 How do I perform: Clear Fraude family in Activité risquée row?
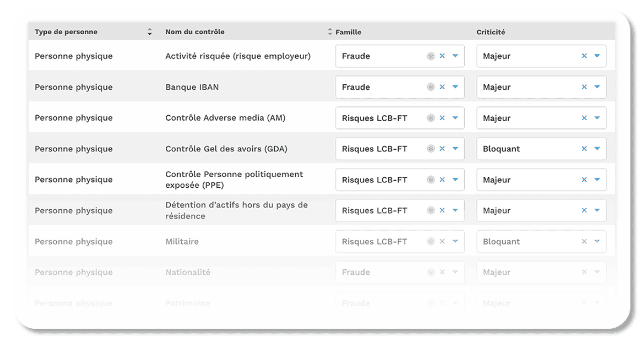(x=442, y=56)
